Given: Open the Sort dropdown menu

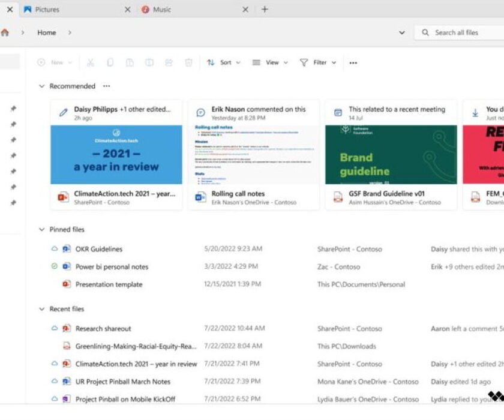Looking at the screenshot, I should (x=224, y=62).
